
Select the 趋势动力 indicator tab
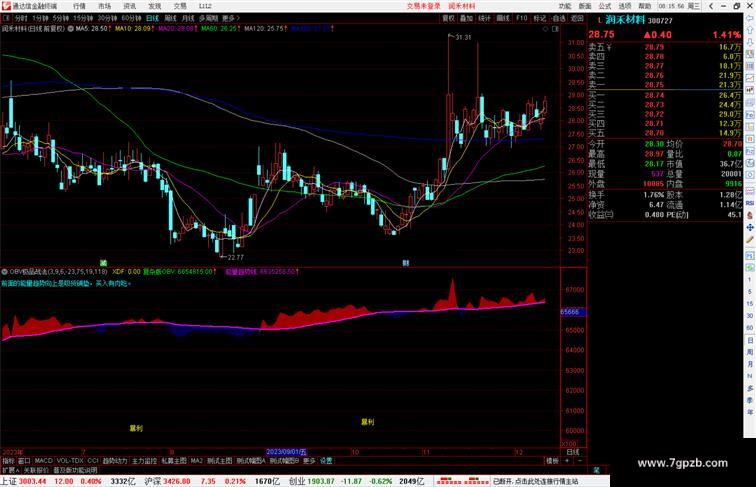[115, 460]
